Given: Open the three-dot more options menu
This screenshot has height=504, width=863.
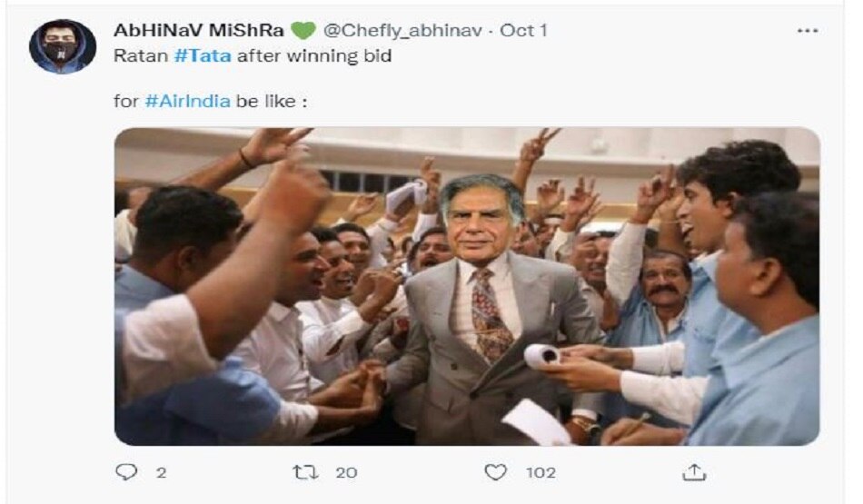Looking at the screenshot, I should click(807, 30).
